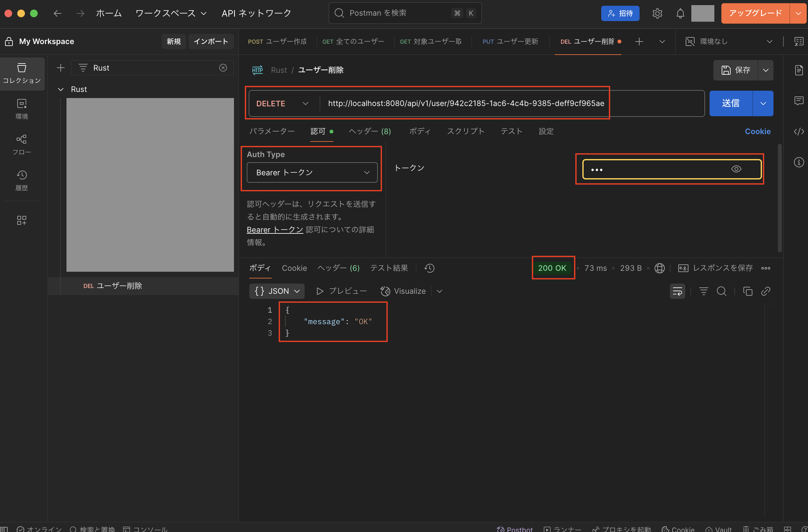Open the スクリプト request tab
Viewport: 808px width, 532px height.
(465, 131)
